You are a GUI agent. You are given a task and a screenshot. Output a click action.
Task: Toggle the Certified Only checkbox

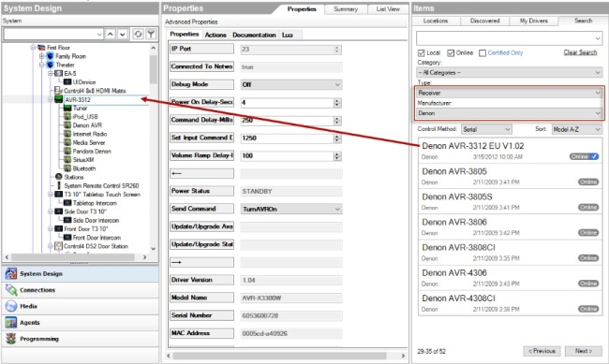tap(483, 52)
